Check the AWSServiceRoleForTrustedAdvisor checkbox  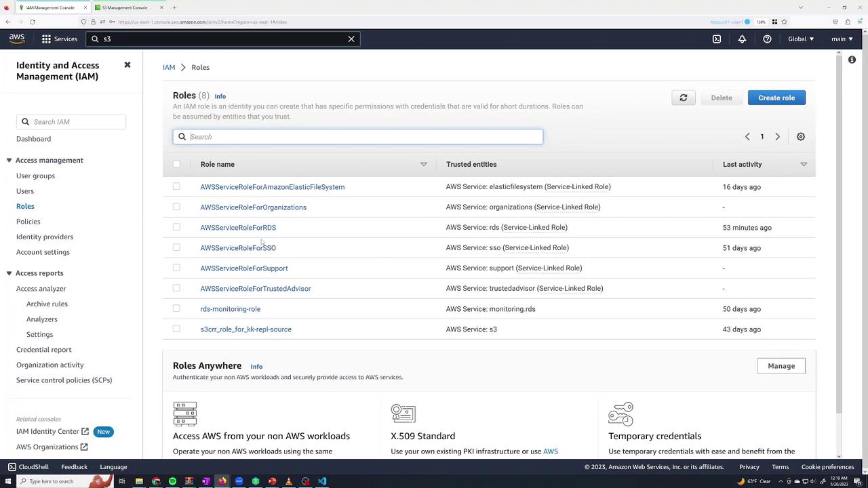coord(176,288)
